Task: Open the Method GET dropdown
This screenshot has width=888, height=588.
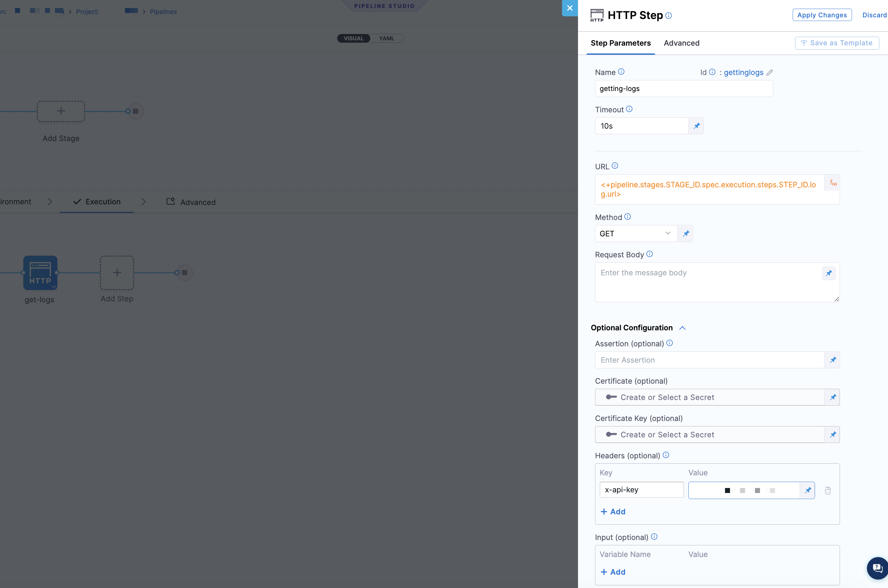Action: (x=636, y=234)
